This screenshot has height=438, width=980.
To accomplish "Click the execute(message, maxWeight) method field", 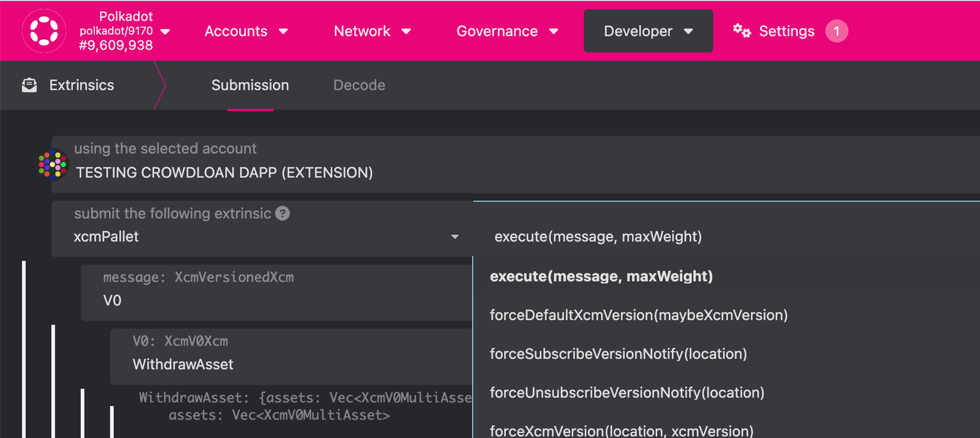I will pos(726,229).
